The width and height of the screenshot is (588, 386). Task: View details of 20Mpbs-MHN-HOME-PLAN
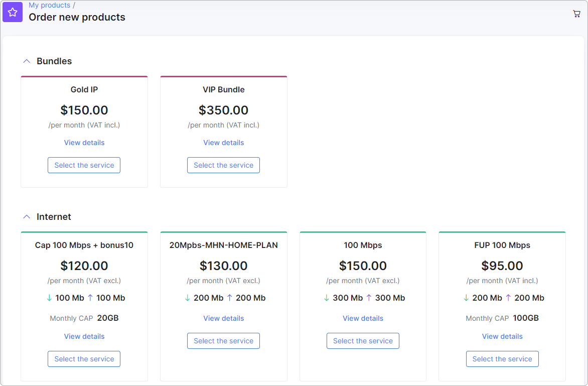tap(223, 318)
